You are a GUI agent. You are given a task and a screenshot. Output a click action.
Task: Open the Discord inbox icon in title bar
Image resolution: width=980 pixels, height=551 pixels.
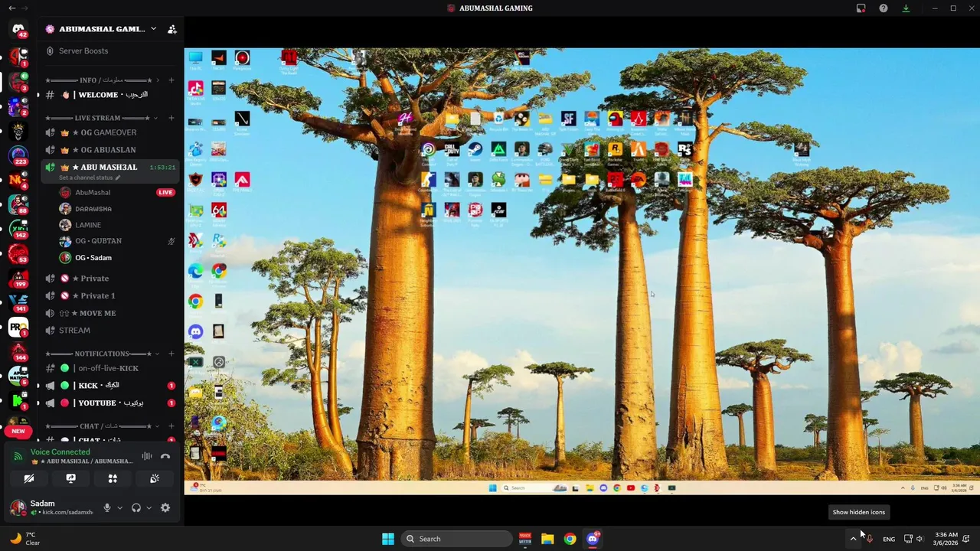[861, 8]
